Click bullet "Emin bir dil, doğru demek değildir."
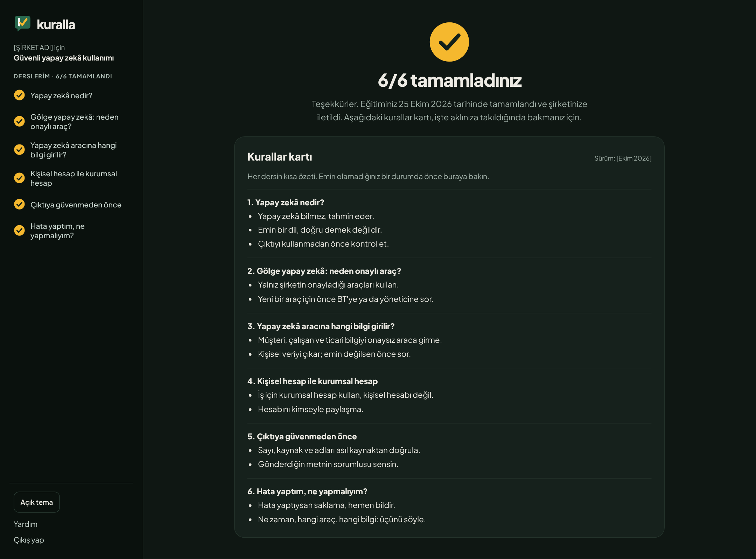 (x=320, y=230)
